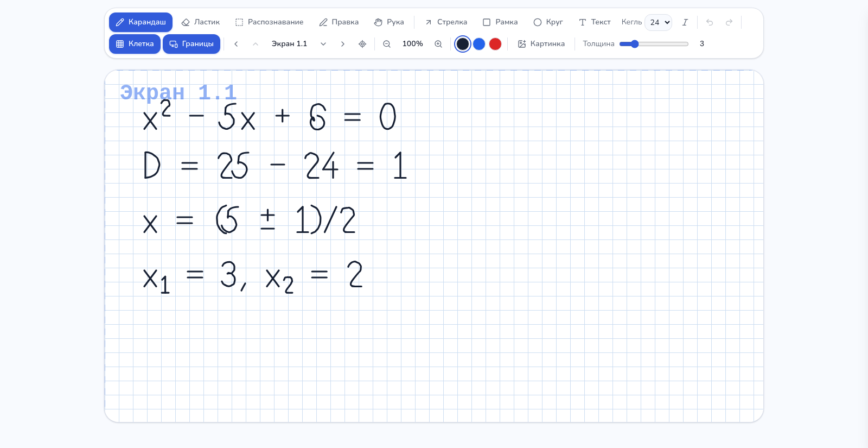This screenshot has width=868, height=448.
Task: Select the red ink color
Action: 495,44
